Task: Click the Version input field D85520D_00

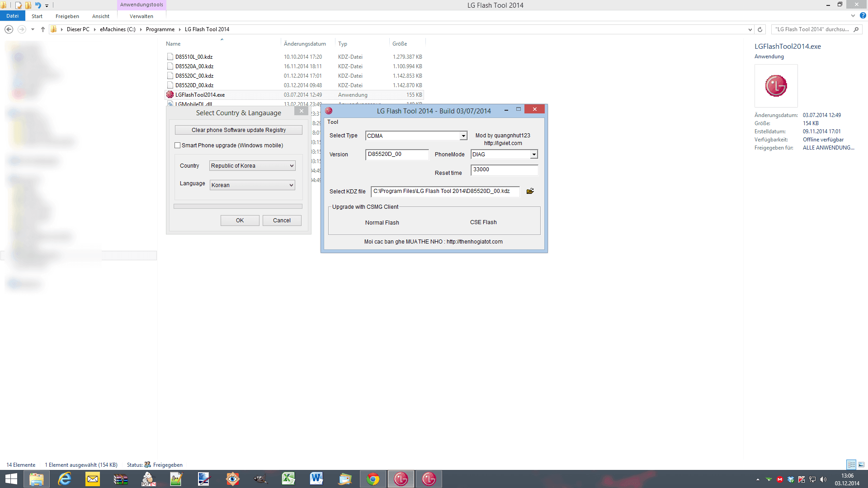Action: 397,155
